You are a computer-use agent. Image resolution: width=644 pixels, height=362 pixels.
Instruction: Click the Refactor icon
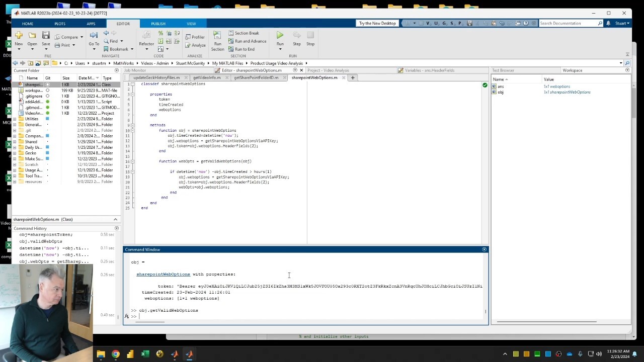pos(146,35)
